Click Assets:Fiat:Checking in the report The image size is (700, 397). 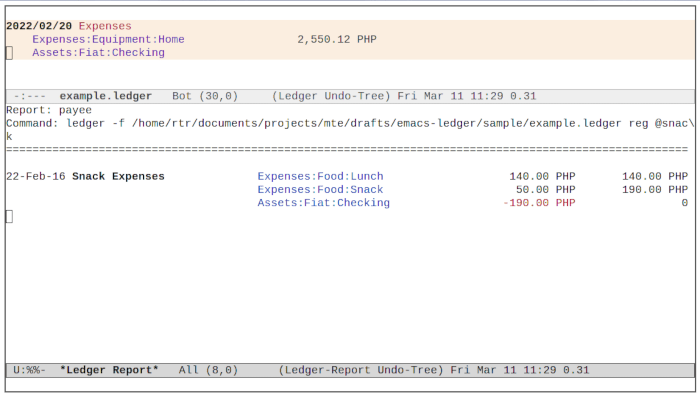click(323, 203)
